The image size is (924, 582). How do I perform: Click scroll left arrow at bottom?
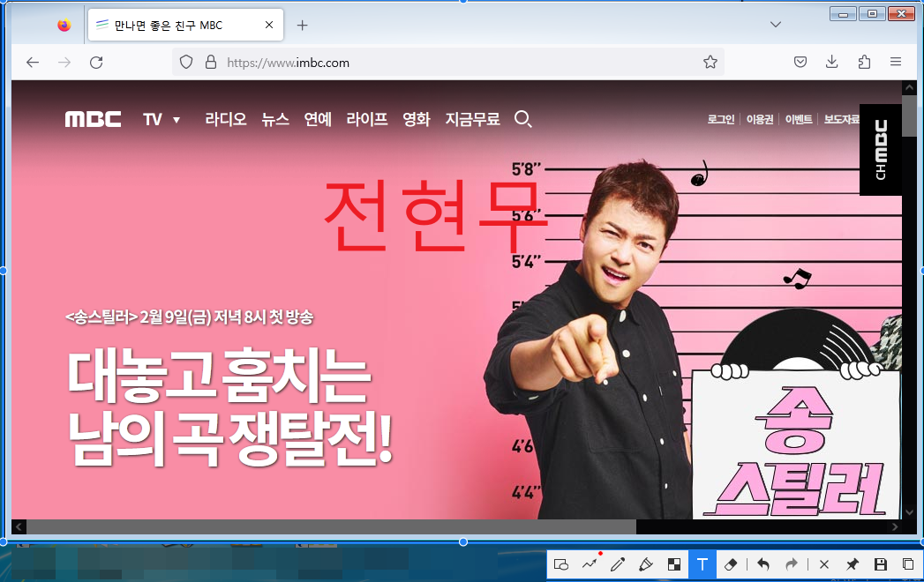click(x=19, y=526)
